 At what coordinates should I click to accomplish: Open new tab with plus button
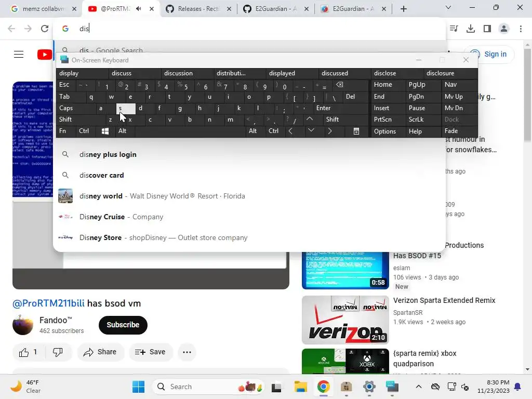[x=403, y=9]
